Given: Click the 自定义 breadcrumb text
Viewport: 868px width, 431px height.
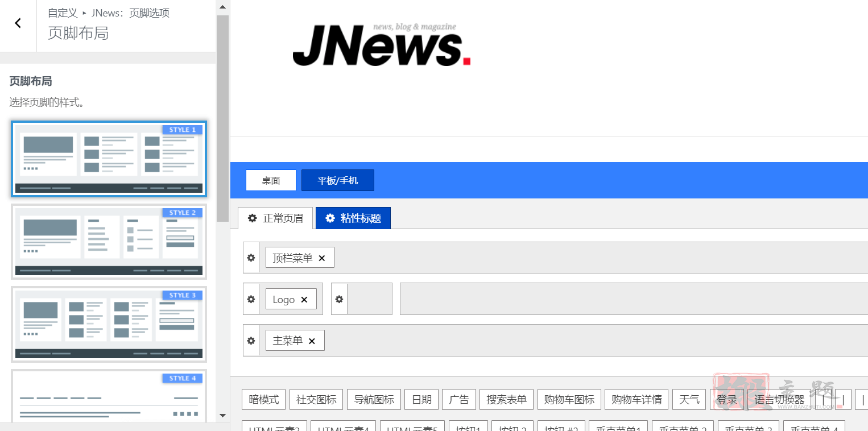Looking at the screenshot, I should click(x=63, y=13).
